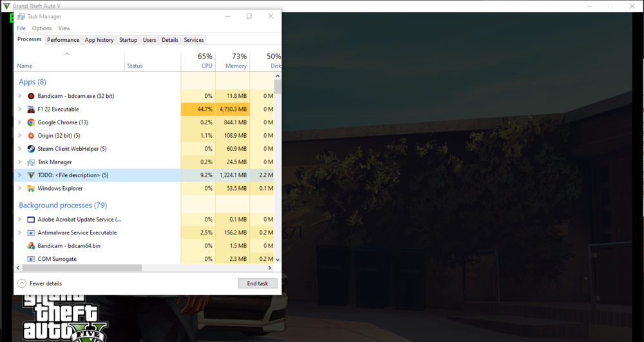Switch to the Startup tab

tap(128, 40)
